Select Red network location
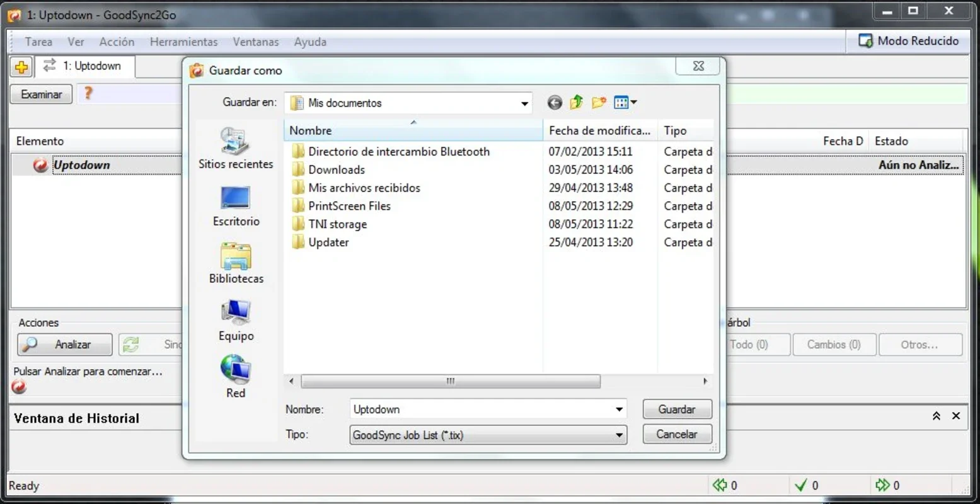 click(236, 377)
